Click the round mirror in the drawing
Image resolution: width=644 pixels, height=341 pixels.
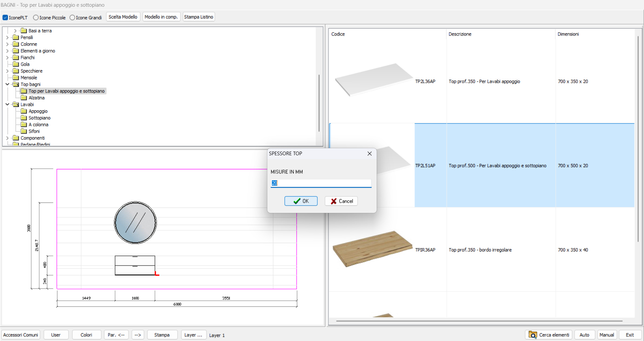[135, 223]
